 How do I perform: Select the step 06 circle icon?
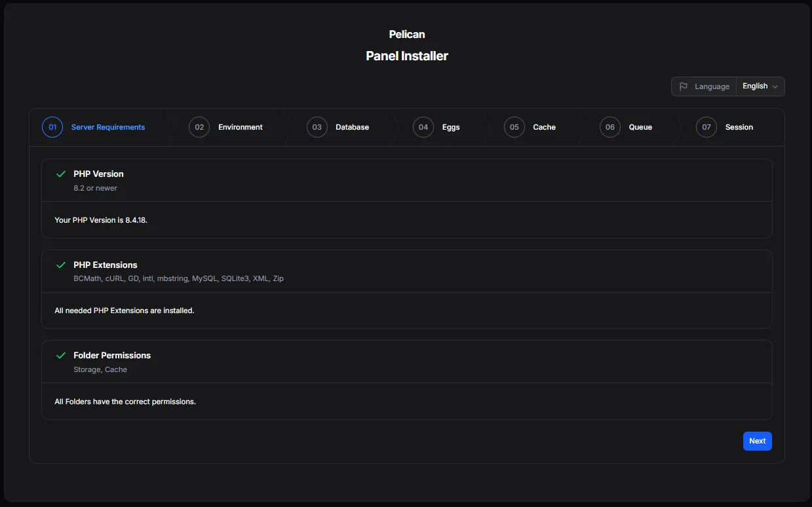coord(610,127)
